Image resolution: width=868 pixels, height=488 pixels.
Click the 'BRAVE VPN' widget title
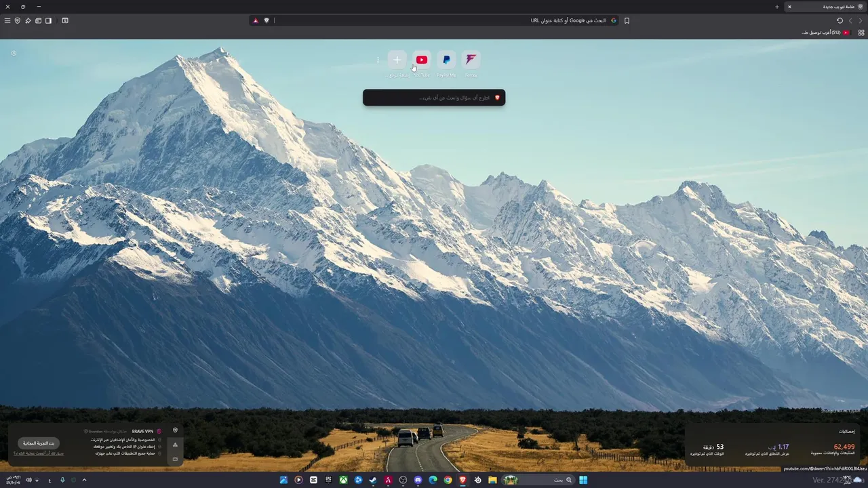pyautogui.click(x=142, y=431)
